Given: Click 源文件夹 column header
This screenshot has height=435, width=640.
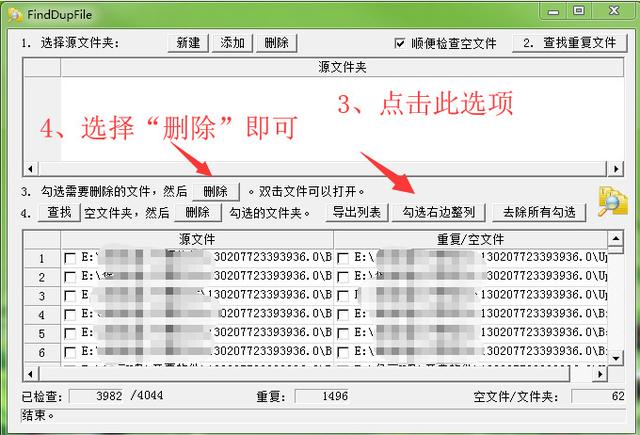Looking at the screenshot, I should click(x=342, y=67).
